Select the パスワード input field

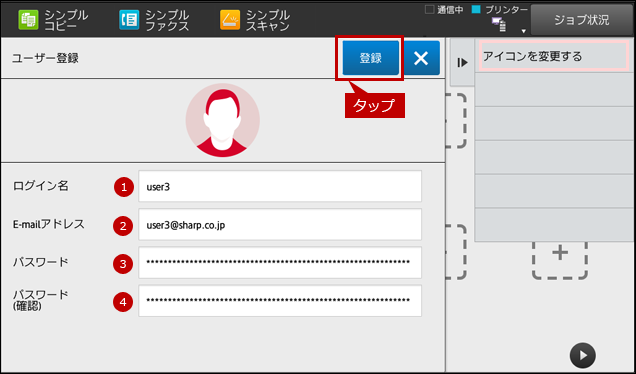(280, 262)
